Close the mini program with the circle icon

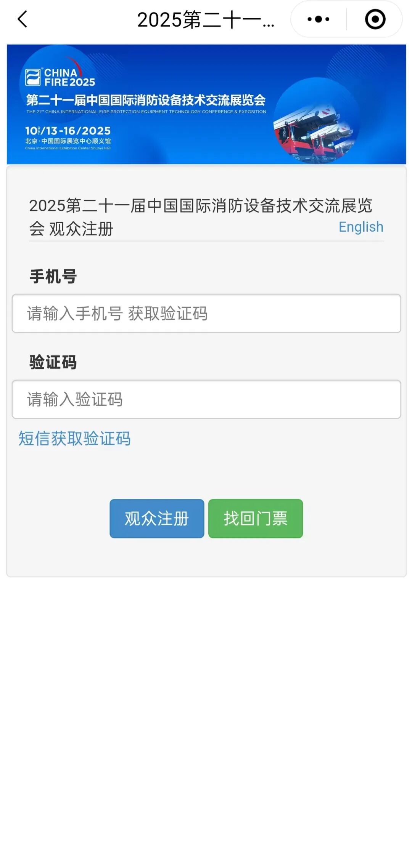[375, 19]
